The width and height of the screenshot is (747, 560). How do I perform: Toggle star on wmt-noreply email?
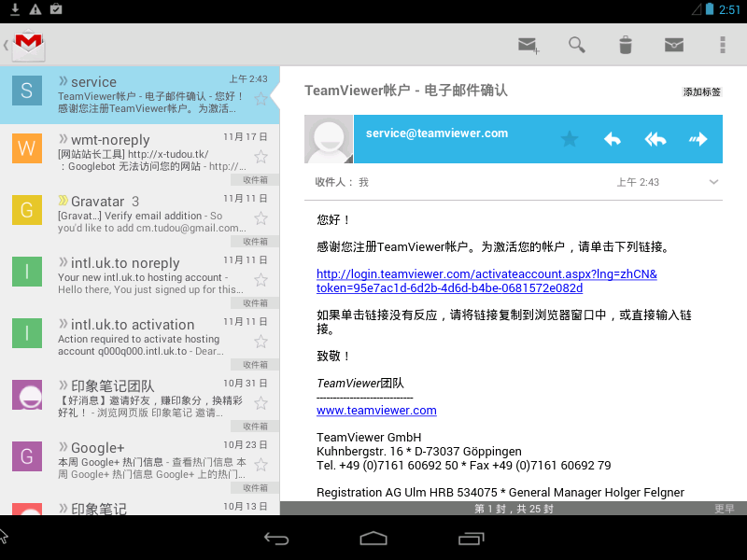(261, 157)
